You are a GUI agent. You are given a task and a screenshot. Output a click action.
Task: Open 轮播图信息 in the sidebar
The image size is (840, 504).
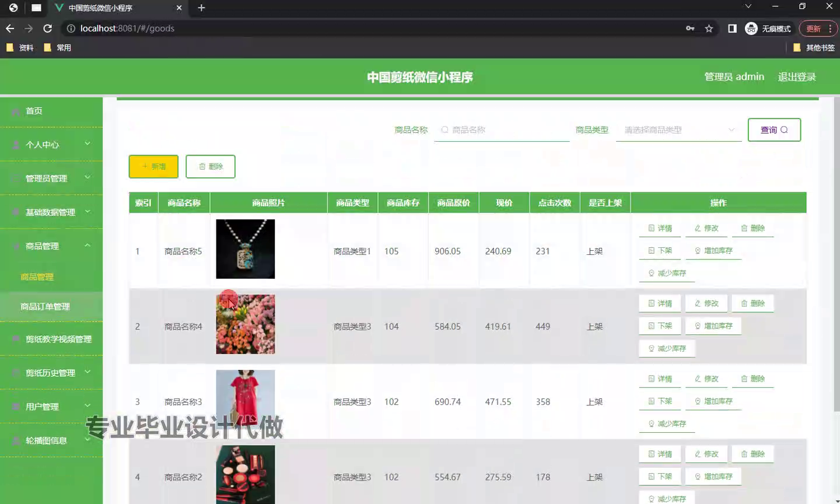(51, 440)
